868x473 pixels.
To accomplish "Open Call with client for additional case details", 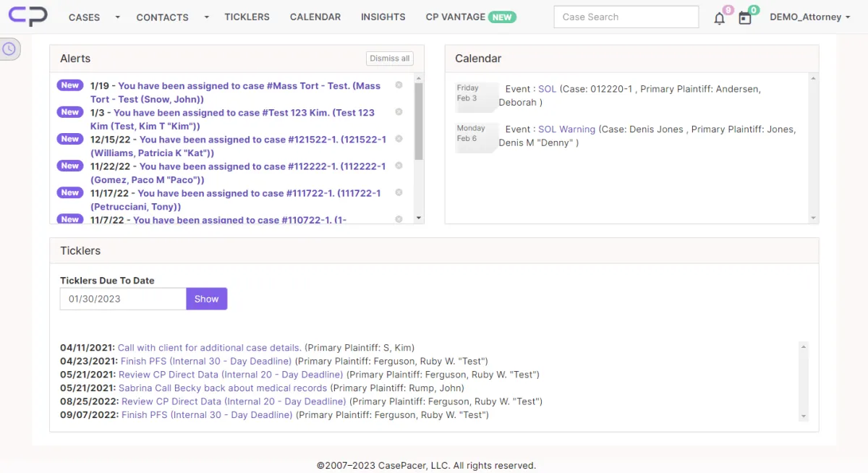I will 210,348.
